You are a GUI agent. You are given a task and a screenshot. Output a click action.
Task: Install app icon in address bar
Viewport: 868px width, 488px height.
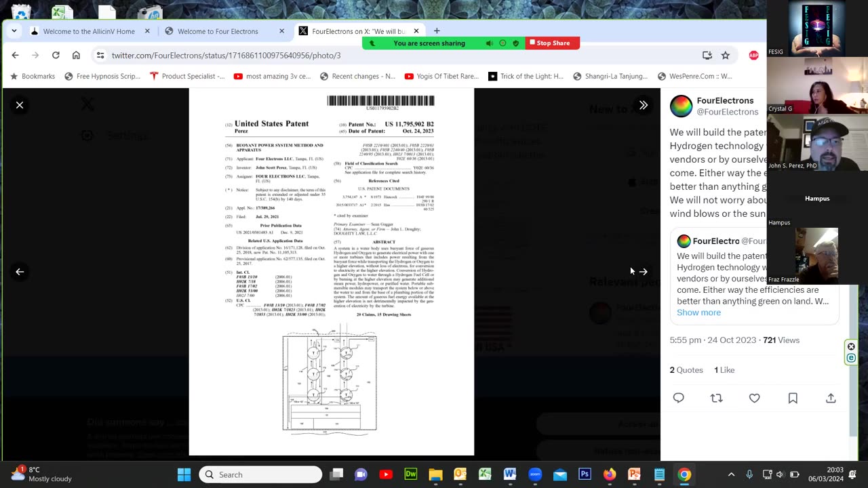click(707, 56)
